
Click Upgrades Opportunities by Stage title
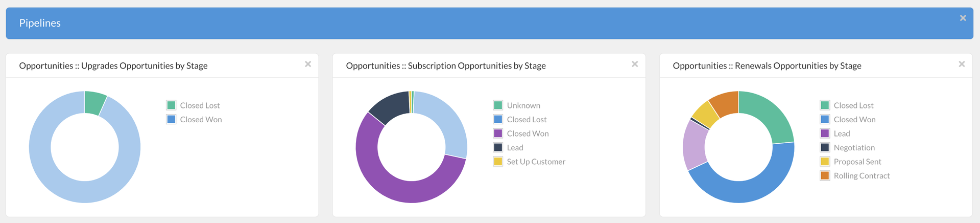(x=113, y=65)
